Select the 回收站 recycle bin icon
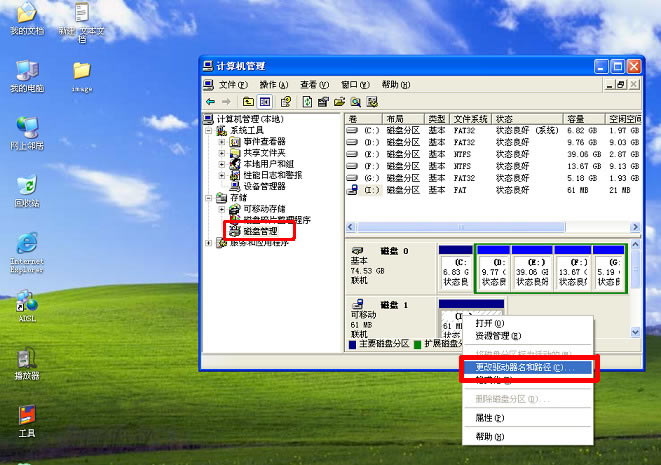 point(27,191)
